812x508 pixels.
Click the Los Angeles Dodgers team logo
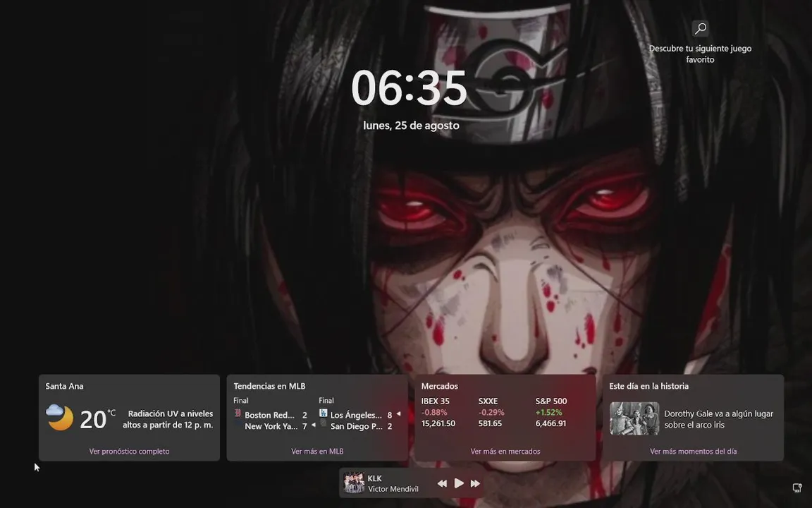point(323,413)
